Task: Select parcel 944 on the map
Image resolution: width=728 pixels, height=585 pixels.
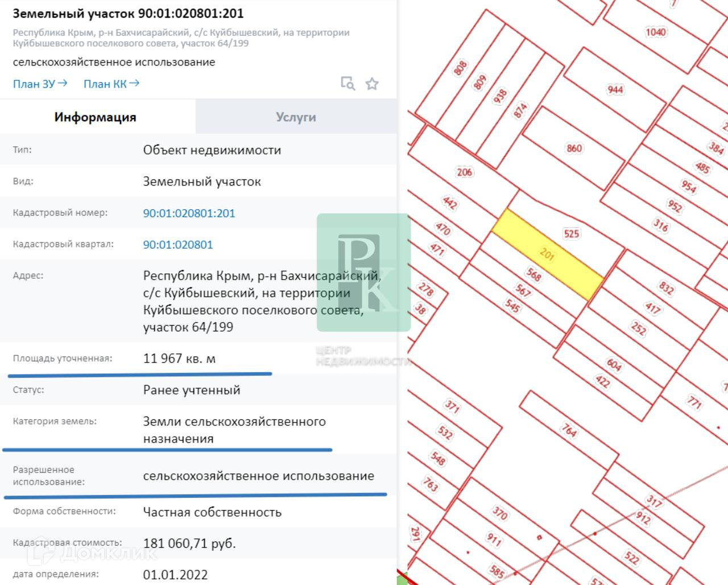Action: 615,89
